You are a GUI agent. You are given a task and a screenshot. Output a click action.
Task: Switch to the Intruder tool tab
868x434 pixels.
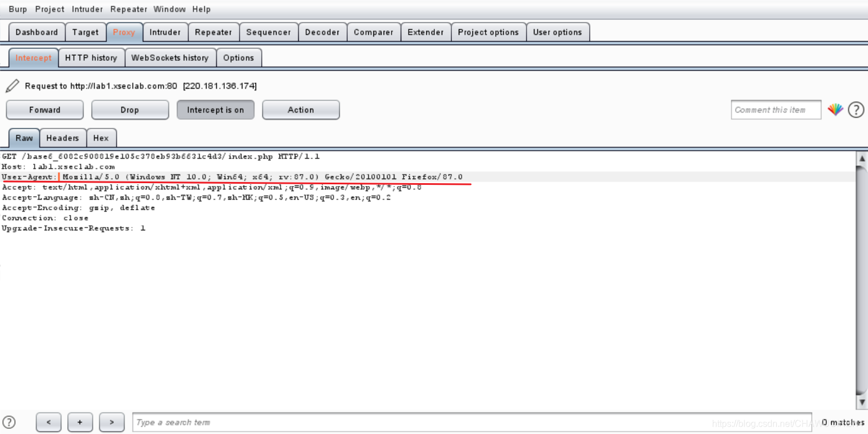165,32
